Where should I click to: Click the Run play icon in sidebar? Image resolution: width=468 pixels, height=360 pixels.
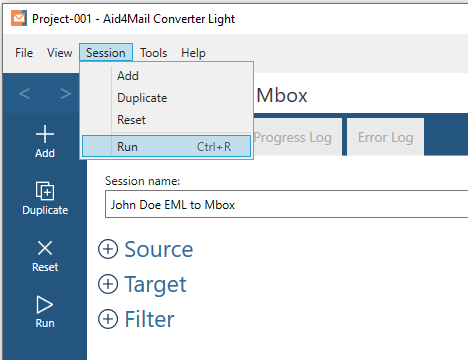click(45, 305)
